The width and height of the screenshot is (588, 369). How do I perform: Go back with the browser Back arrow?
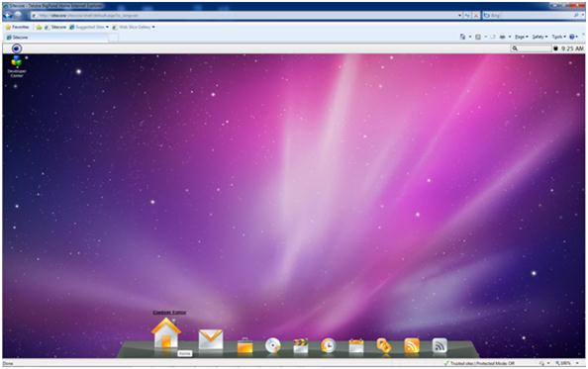(x=8, y=16)
